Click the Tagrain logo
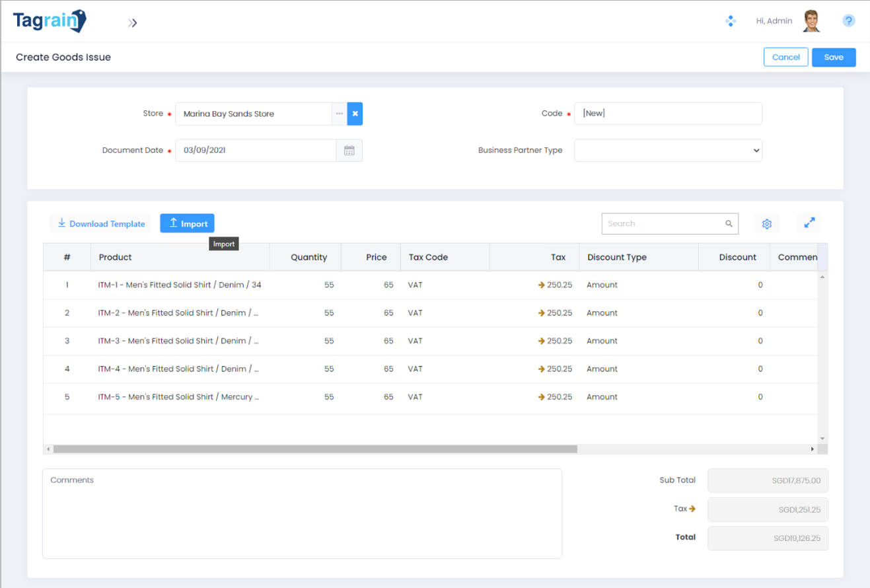The image size is (870, 588). coord(50,21)
